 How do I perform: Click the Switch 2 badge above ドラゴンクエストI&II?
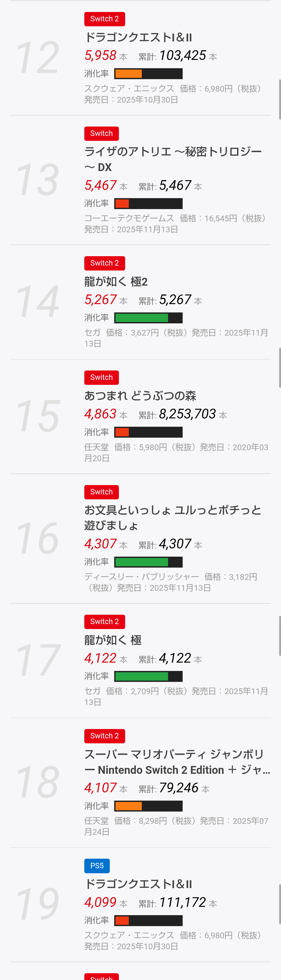click(105, 19)
